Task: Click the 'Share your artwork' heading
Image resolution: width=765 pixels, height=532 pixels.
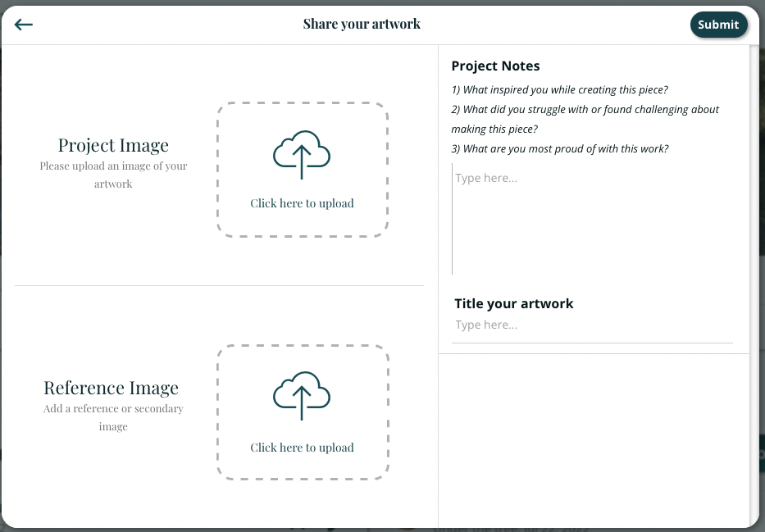Action: pyautogui.click(x=362, y=24)
